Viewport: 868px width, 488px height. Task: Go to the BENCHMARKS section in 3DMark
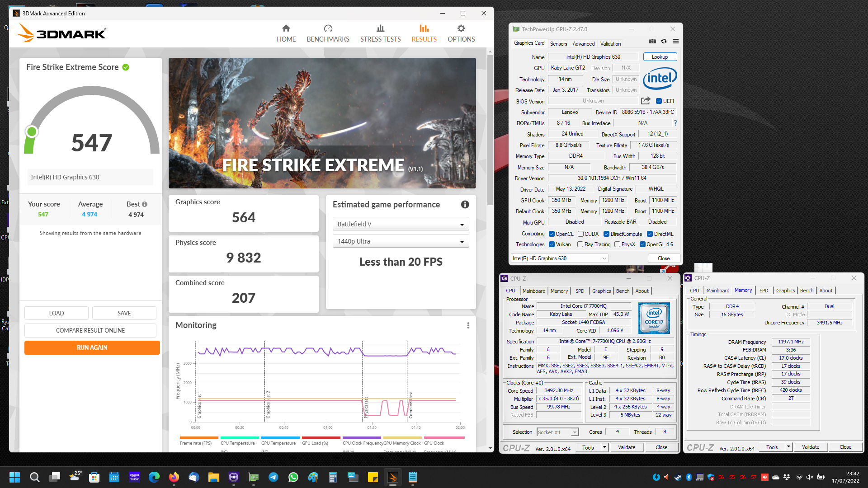(x=328, y=34)
